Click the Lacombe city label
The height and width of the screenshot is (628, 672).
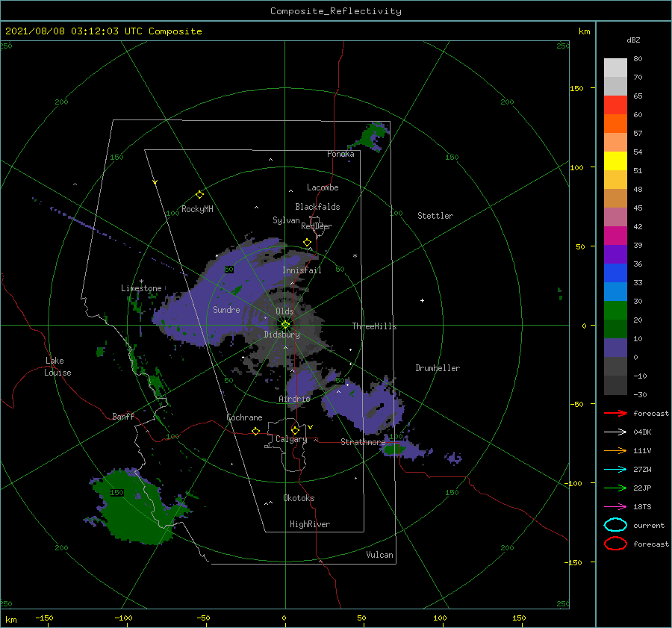coord(323,187)
